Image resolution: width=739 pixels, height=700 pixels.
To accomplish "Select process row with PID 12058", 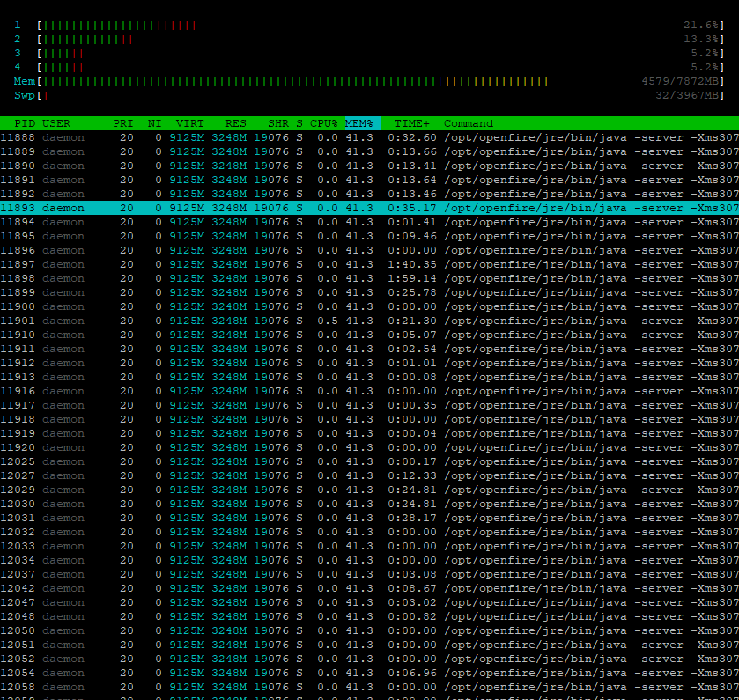I will tap(370, 688).
